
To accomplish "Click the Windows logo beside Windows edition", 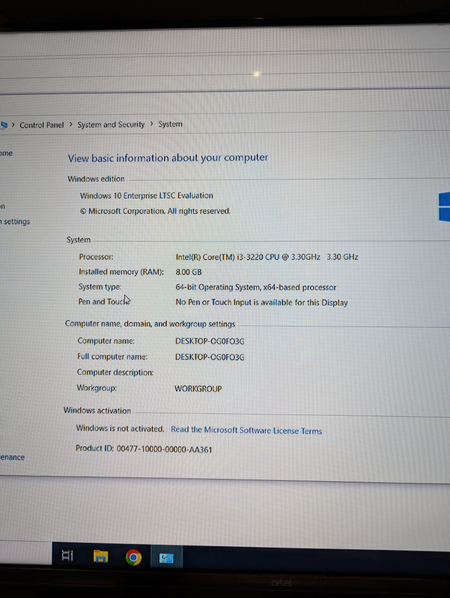I will click(x=444, y=206).
